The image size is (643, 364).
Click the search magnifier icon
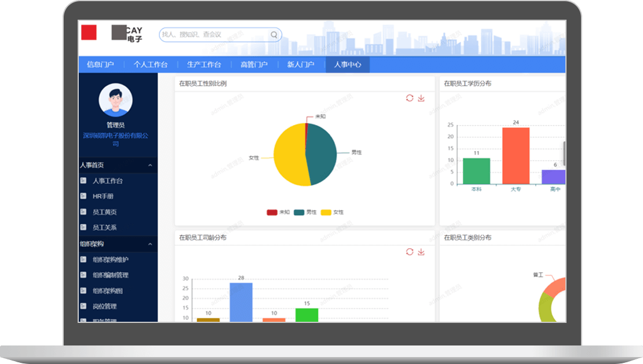[274, 35]
